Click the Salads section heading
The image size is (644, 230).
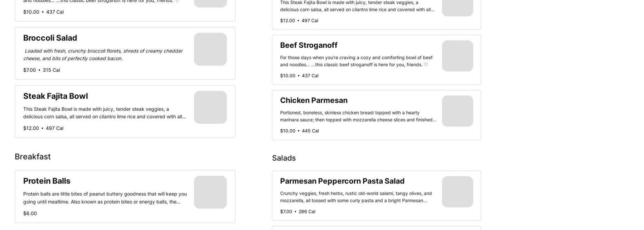point(284,158)
